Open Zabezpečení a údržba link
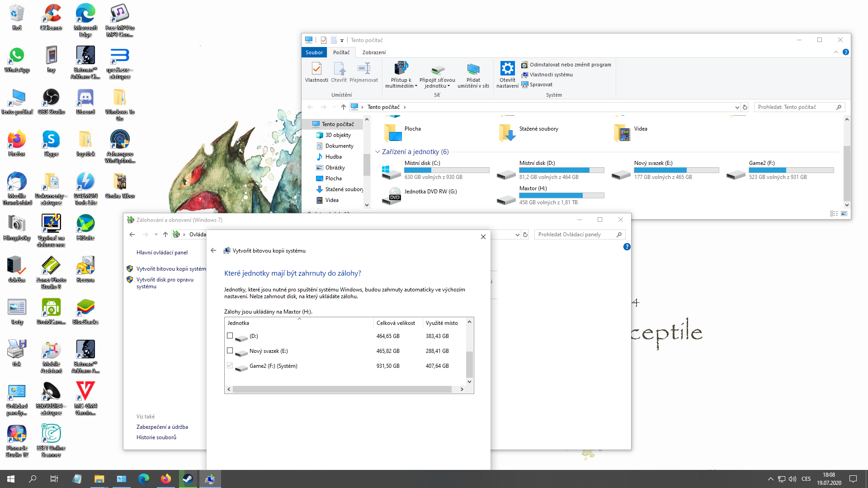The width and height of the screenshot is (868, 488). point(162,427)
